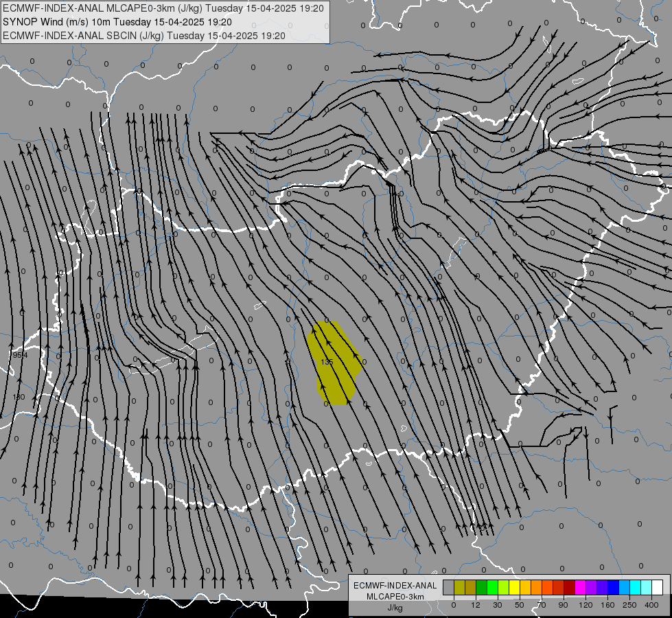Viewport: 672px width, 618px height.
Task: Click the legend scale value 12
Action: tap(476, 605)
